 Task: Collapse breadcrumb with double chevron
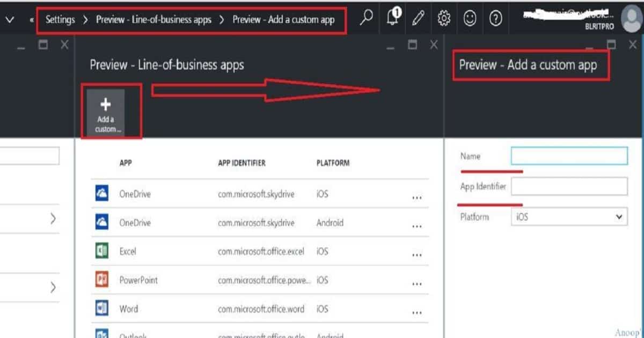click(x=32, y=20)
